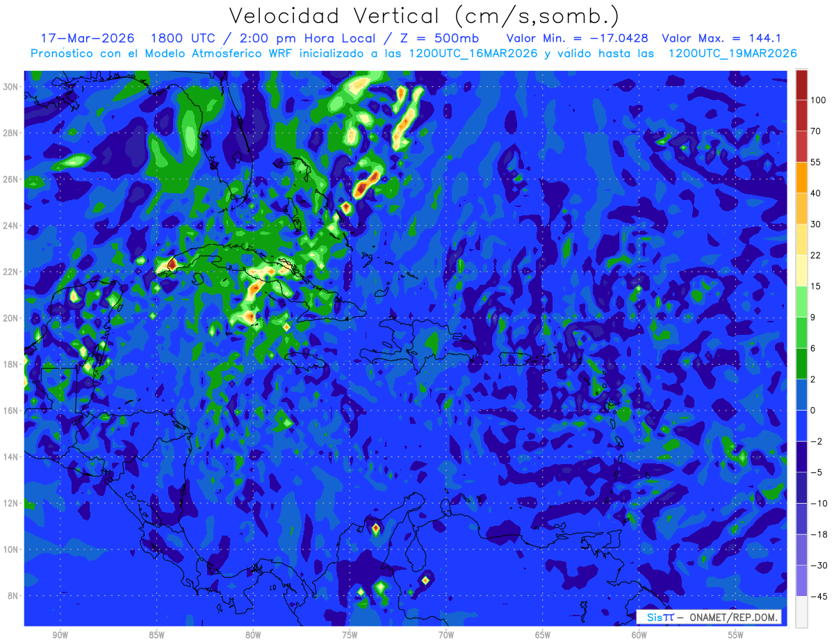Click the "-5" color bar label
834x644 pixels.
pos(815,472)
